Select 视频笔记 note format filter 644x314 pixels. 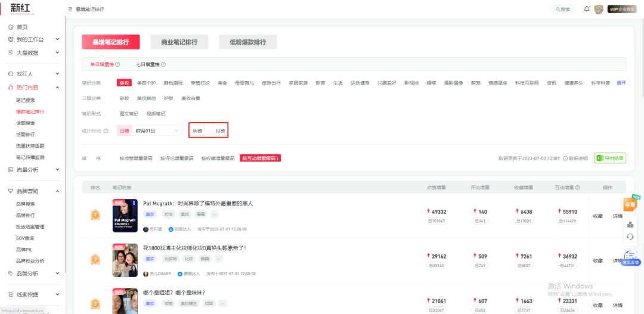pyautogui.click(x=156, y=114)
